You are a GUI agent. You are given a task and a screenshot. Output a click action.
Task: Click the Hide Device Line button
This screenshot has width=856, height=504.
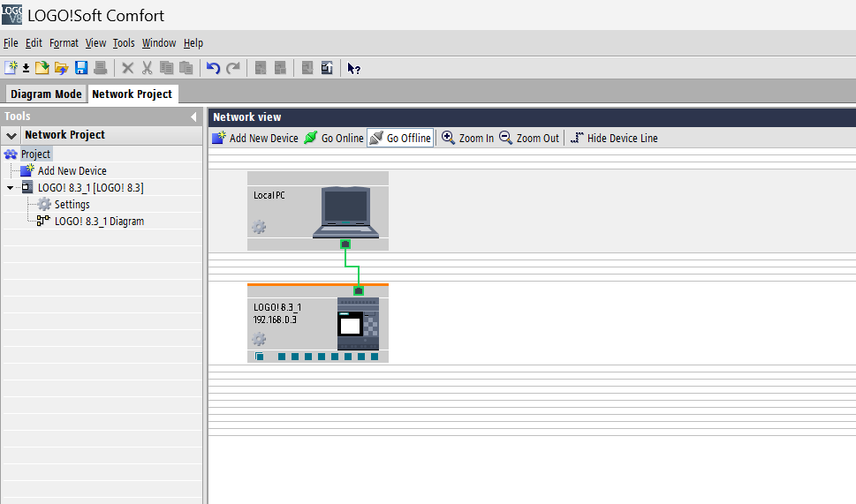pyautogui.click(x=614, y=138)
